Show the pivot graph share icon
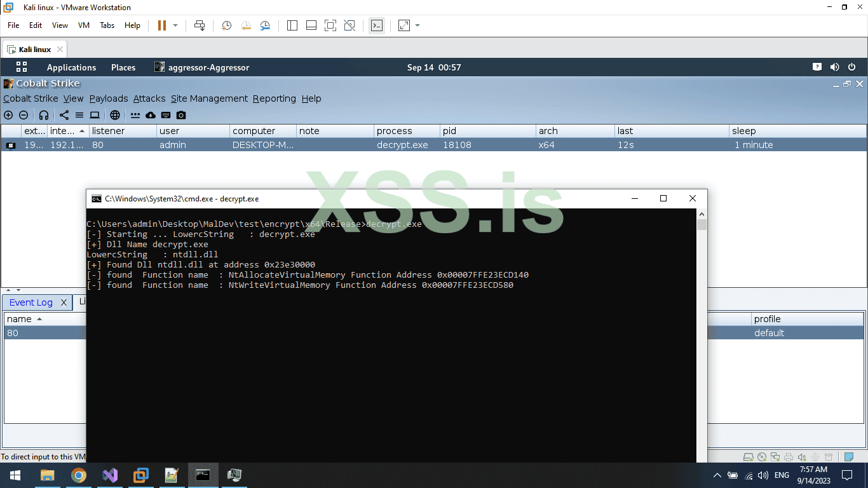868x488 pixels. pyautogui.click(x=64, y=115)
